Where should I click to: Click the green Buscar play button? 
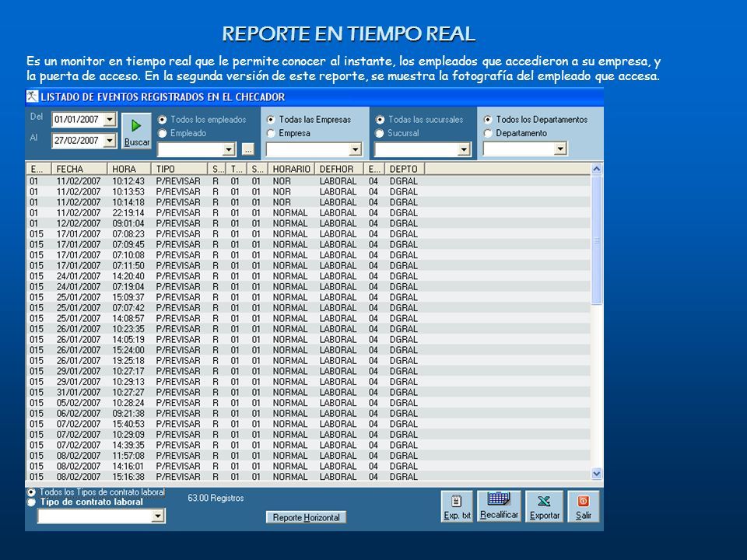(136, 131)
